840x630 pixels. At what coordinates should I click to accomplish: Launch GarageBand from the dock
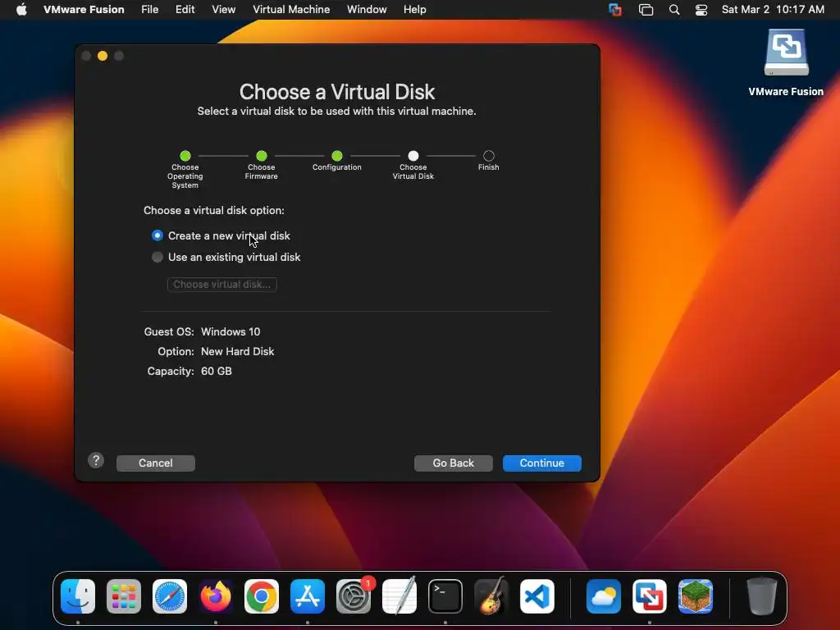click(x=491, y=596)
